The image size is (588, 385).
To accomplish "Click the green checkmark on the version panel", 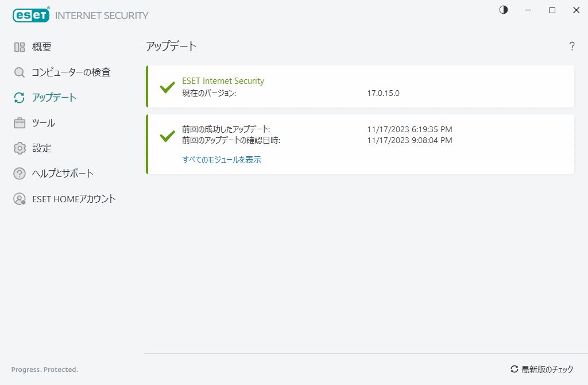I will (x=166, y=87).
